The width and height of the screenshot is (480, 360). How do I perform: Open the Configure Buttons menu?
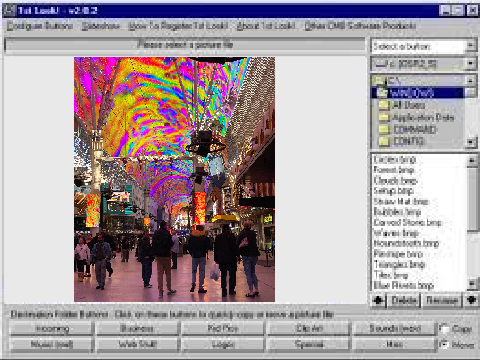click(40, 26)
